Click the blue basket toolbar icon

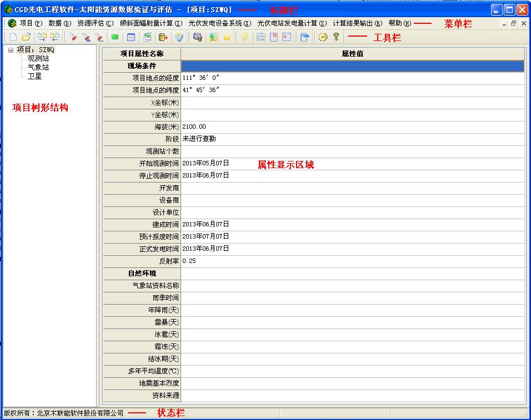179,37
